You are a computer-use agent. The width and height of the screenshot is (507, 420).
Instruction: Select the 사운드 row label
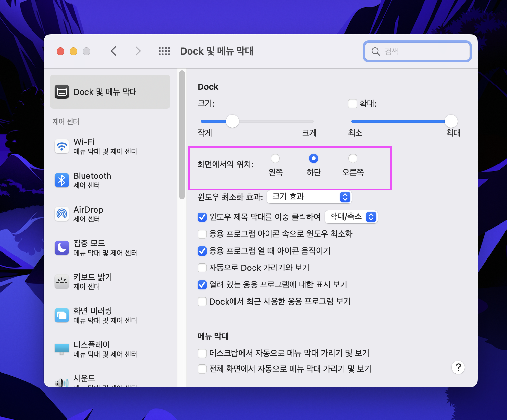(84, 378)
